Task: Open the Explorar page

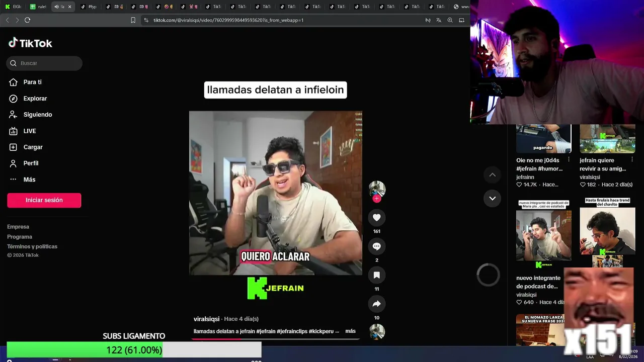Action: pyautogui.click(x=35, y=99)
